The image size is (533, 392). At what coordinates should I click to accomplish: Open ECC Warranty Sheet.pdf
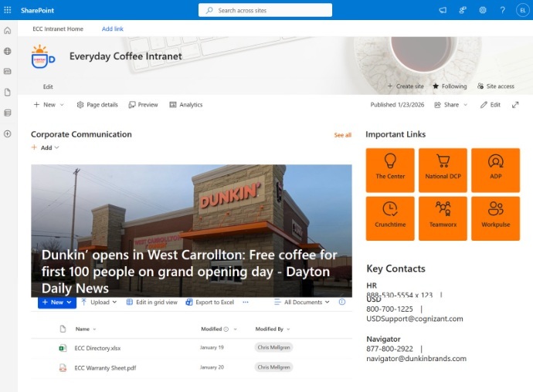tap(105, 368)
